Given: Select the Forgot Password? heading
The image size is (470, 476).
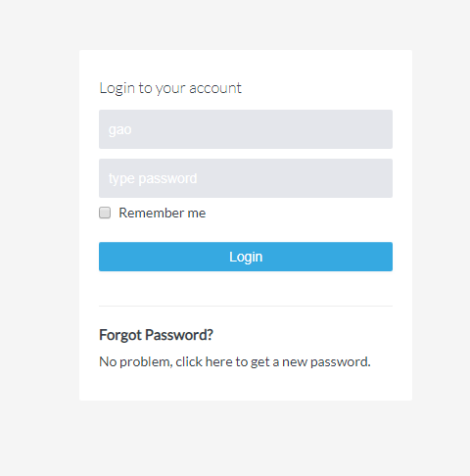Looking at the screenshot, I should click(x=156, y=335).
